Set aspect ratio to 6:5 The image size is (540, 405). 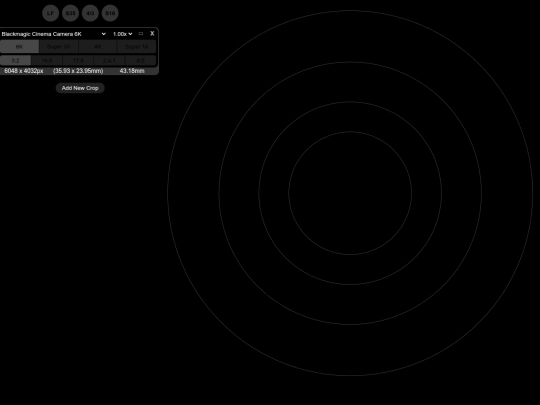pos(141,60)
